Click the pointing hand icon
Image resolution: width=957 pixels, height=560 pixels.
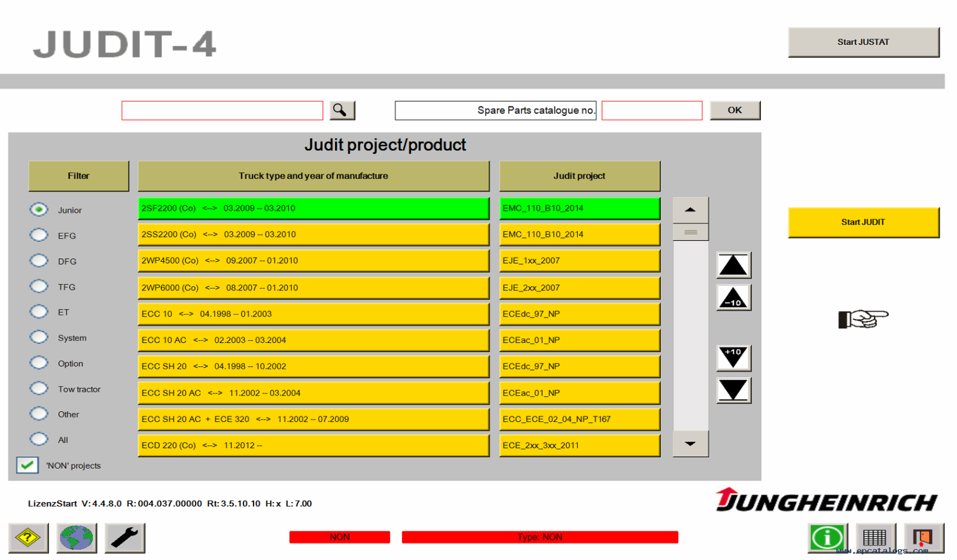tap(863, 319)
